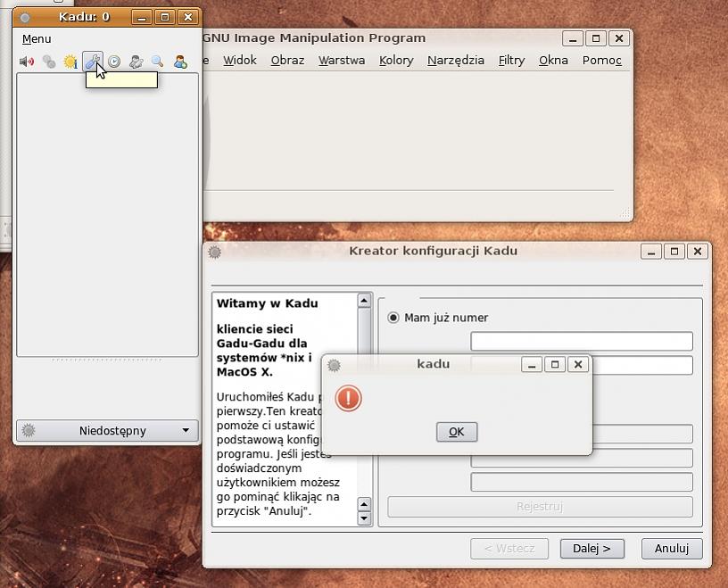
Task: Open the Kolory menu in GIMP
Action: click(396, 61)
